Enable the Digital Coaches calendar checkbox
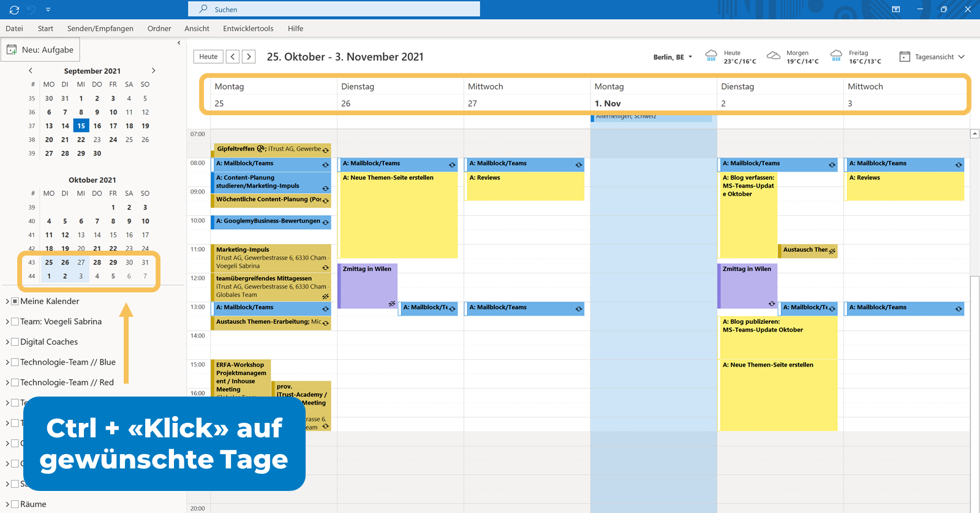Screen dimensions: 980x513 click(15, 342)
